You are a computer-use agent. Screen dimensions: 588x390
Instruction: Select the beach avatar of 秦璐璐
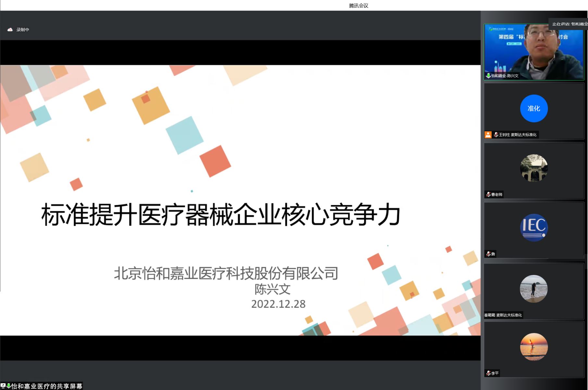pyautogui.click(x=533, y=289)
